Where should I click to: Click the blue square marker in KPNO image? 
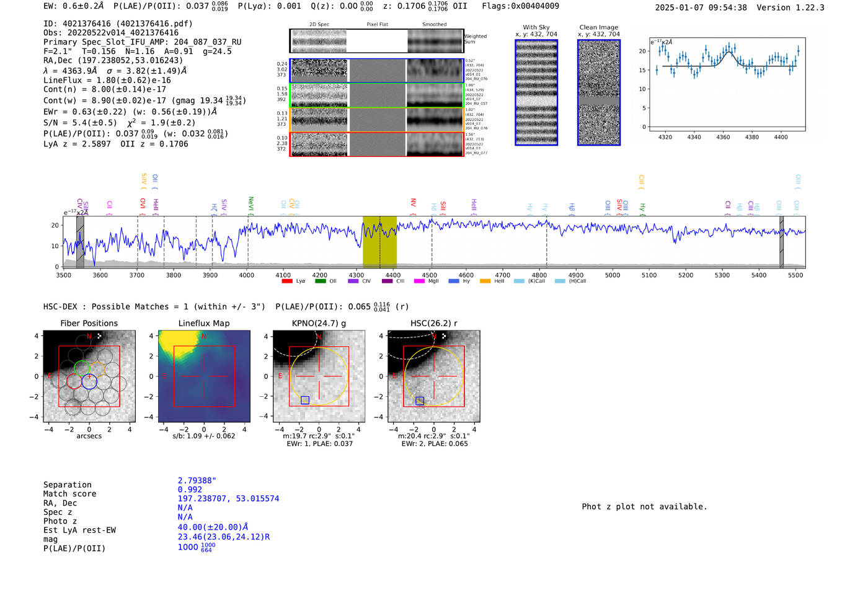click(x=305, y=401)
